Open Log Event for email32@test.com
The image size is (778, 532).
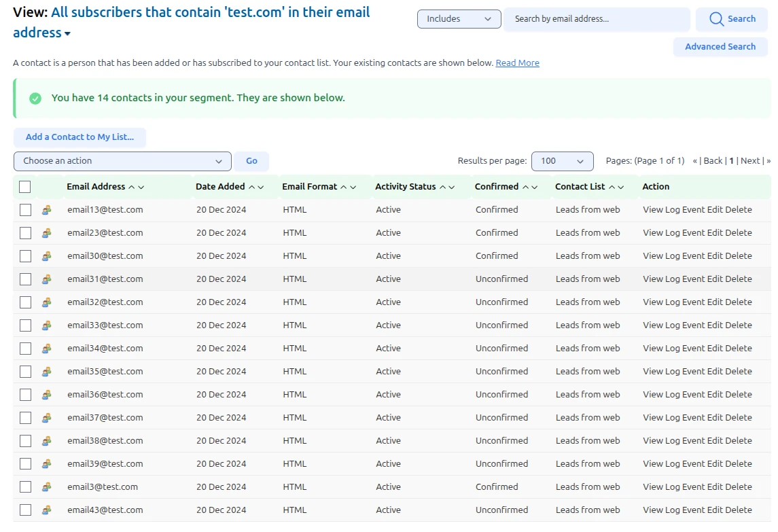(x=685, y=302)
